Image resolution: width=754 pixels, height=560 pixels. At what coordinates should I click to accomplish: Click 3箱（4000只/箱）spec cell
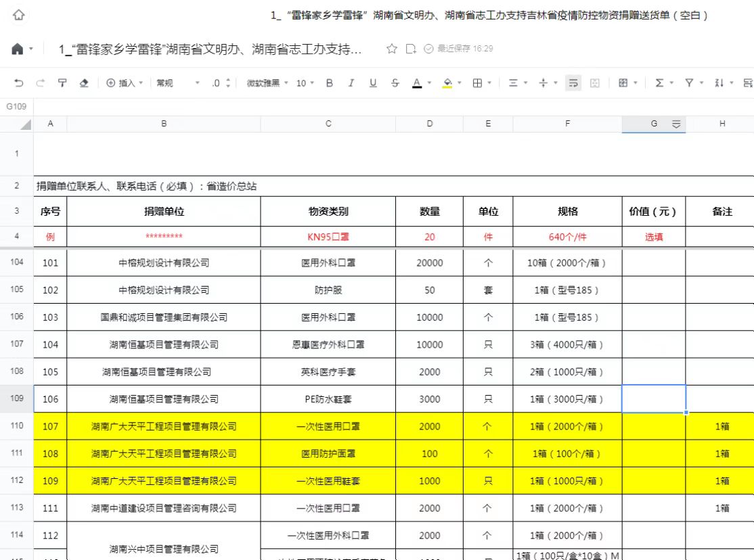click(x=567, y=345)
